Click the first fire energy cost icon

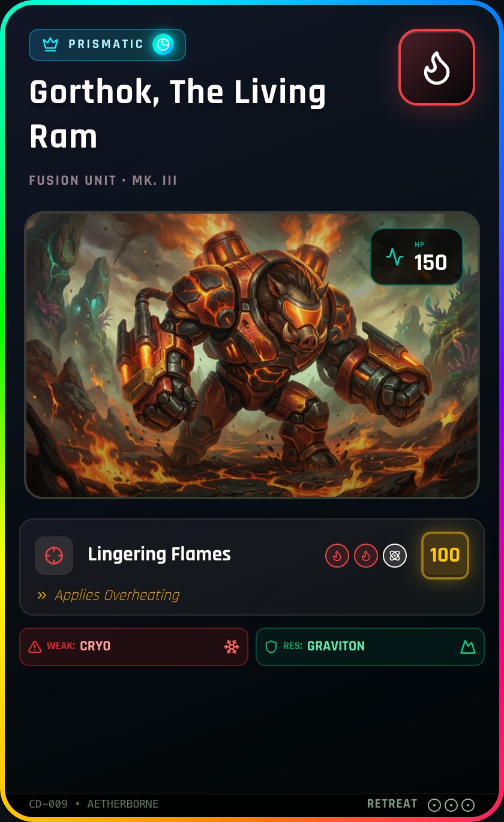[337, 556]
